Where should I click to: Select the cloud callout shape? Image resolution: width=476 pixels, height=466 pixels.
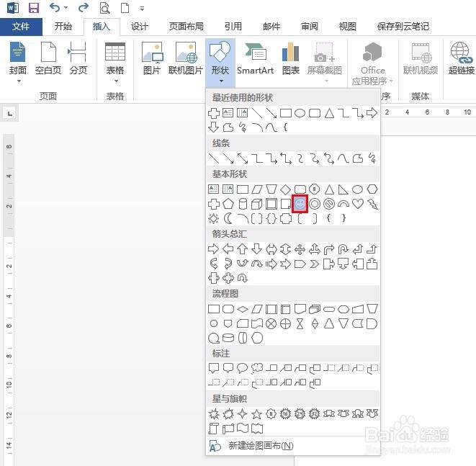[257, 368]
